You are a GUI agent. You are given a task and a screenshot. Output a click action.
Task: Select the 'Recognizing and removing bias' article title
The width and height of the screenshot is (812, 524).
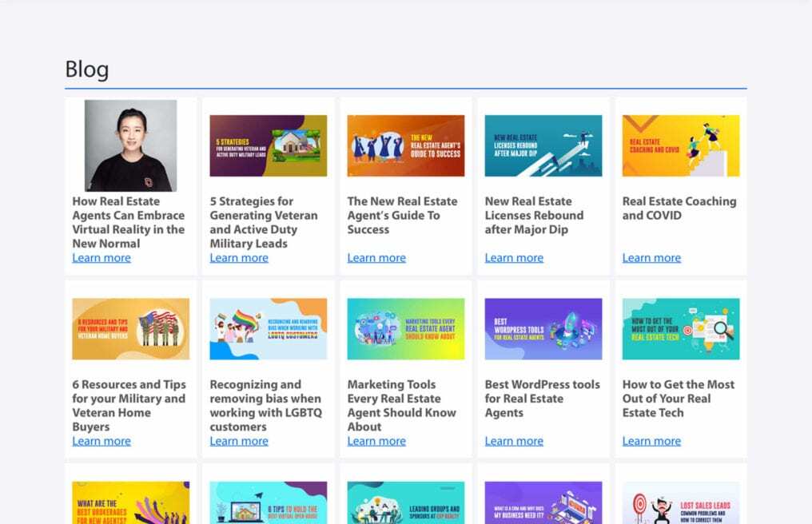pos(265,406)
